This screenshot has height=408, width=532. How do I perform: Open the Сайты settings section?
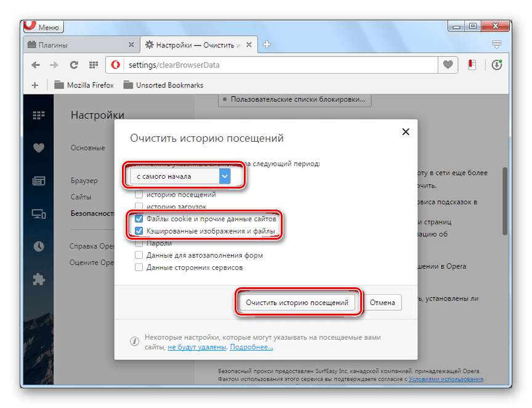(x=81, y=197)
